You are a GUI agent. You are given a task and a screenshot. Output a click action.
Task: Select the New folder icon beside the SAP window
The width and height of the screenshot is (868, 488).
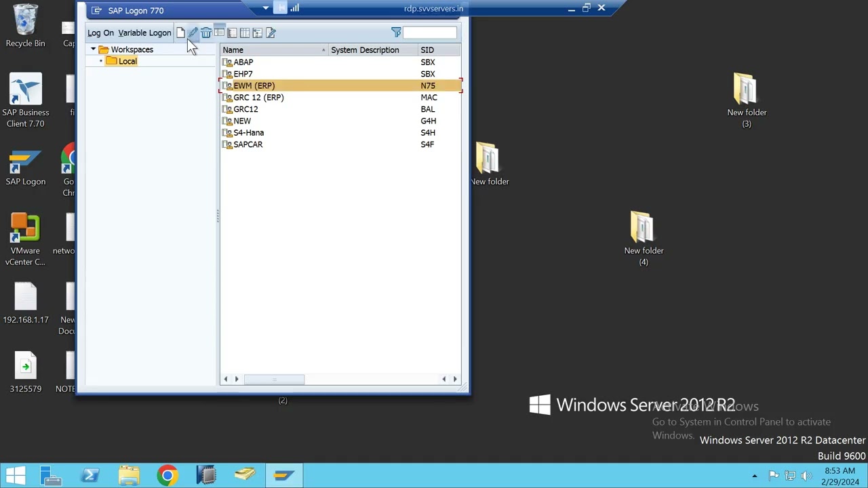click(x=489, y=163)
